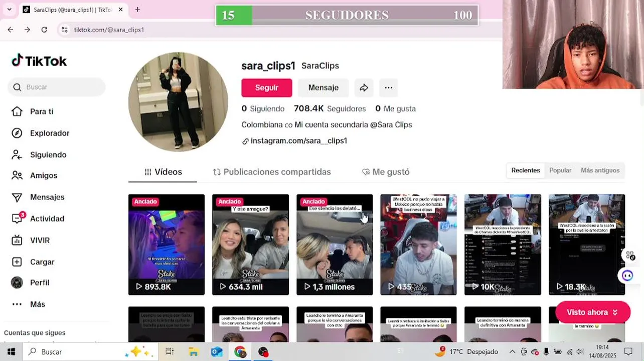
Task: Click the TikTok logo
Action: 39,61
